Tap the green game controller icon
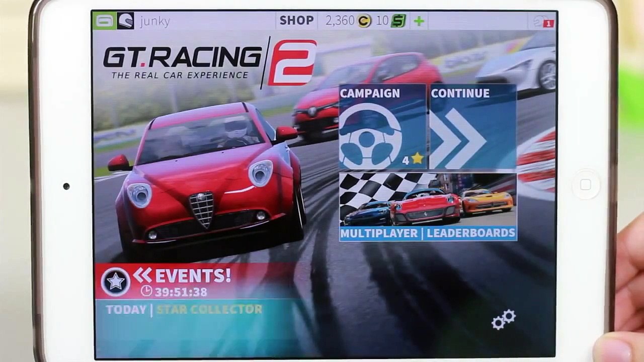This screenshot has height=362, width=644. (105, 21)
